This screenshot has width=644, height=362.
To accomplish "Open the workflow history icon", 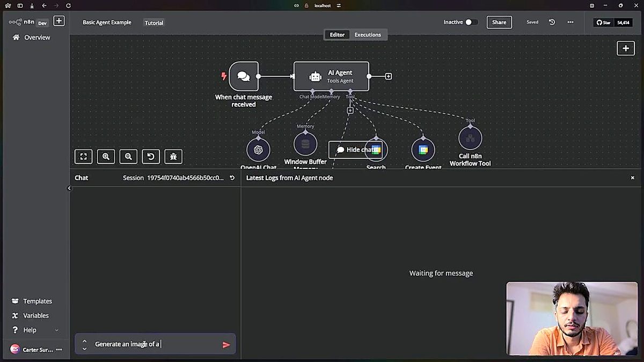I will click(x=552, y=22).
